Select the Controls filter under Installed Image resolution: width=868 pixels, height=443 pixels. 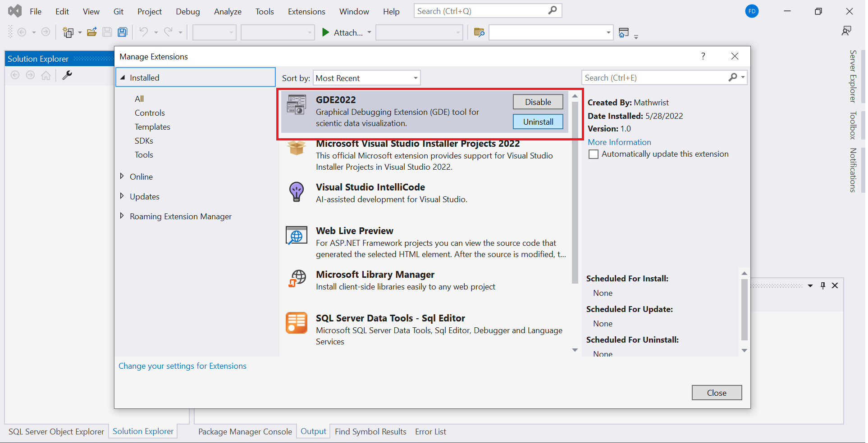click(x=150, y=113)
